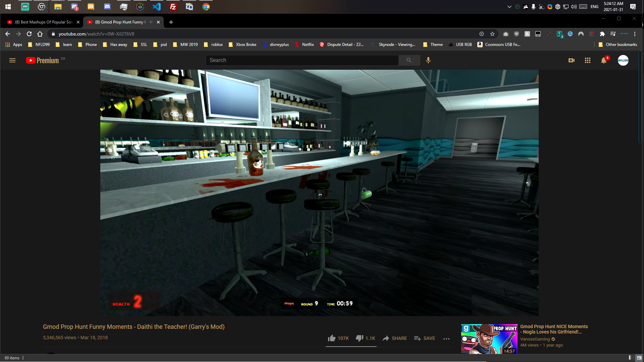Click the page vertical scrollbar
The image size is (644, 362).
640,97
